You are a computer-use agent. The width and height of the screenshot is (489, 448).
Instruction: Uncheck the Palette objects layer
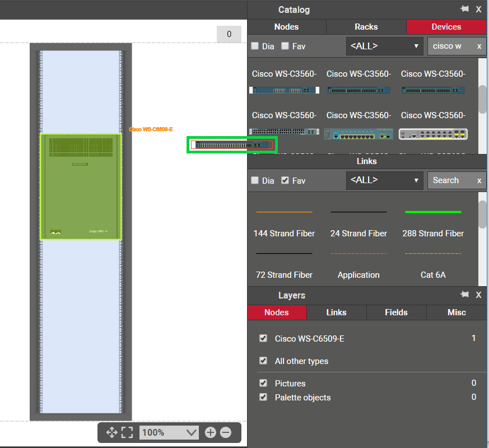[x=263, y=397]
